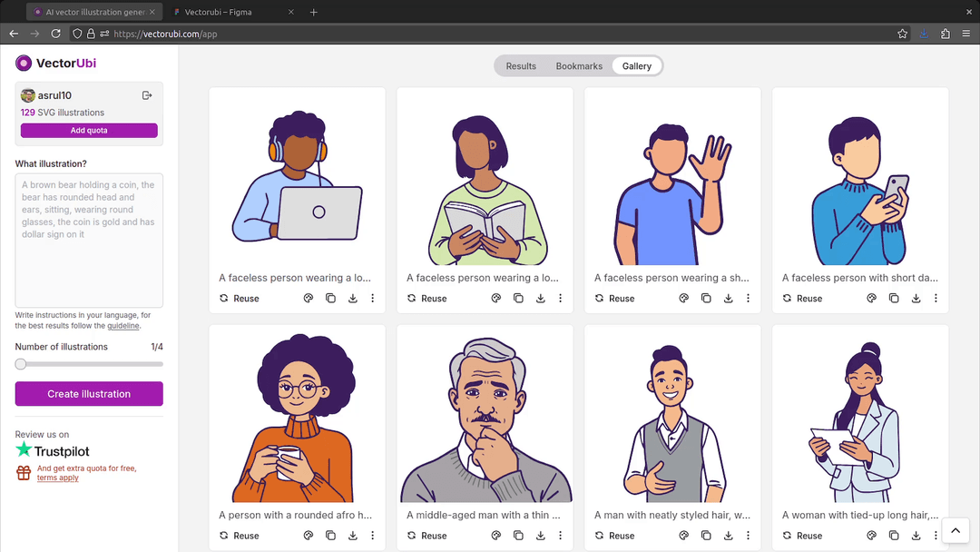Copy the book reader illustration
The image size is (980, 552).
(x=518, y=298)
